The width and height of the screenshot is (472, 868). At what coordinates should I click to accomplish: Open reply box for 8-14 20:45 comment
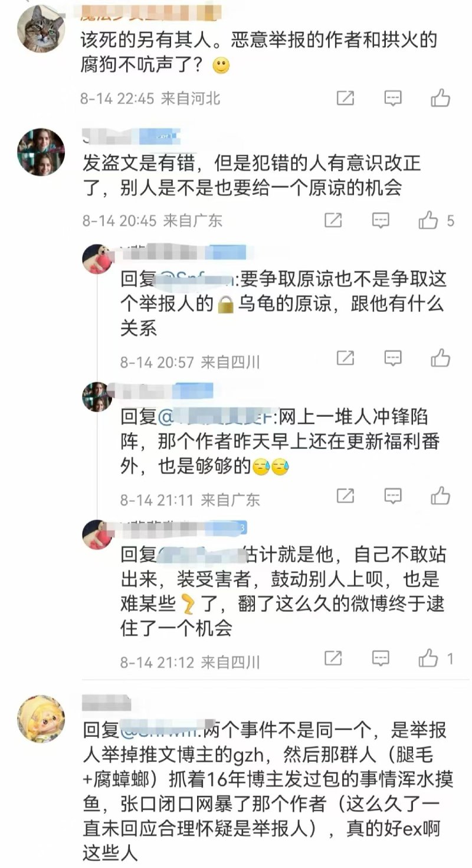381,220
